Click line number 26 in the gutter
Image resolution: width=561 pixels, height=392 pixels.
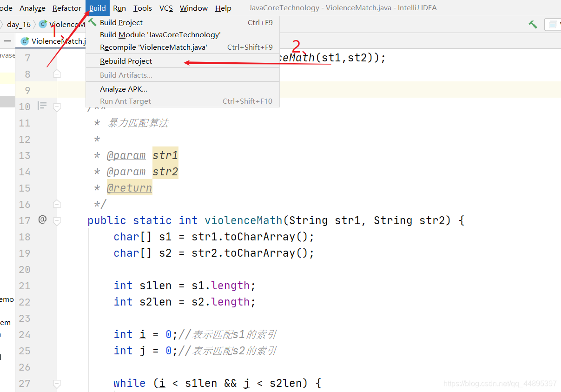[x=24, y=367]
